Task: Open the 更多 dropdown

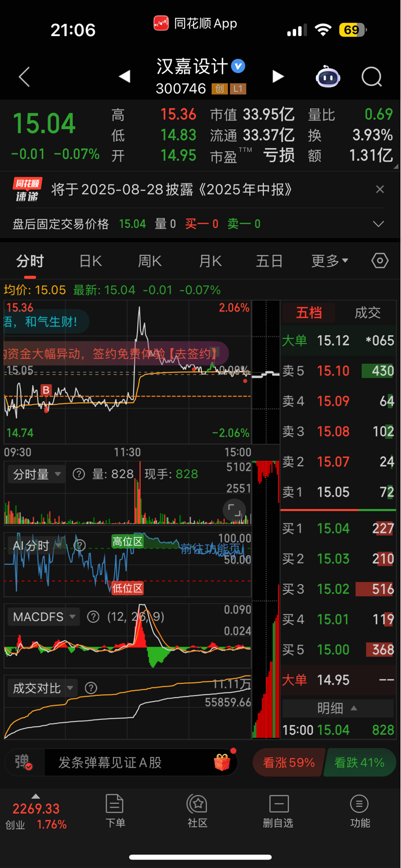Action: [330, 261]
